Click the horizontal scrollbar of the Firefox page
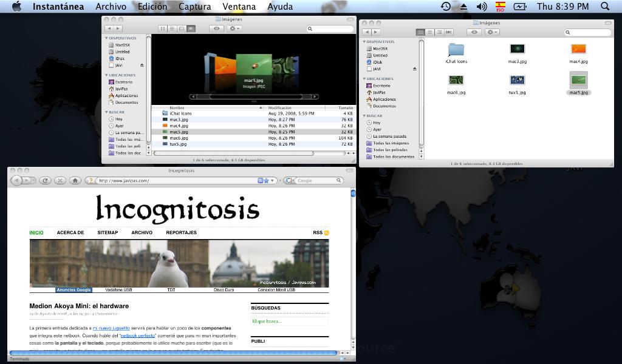 (173, 352)
